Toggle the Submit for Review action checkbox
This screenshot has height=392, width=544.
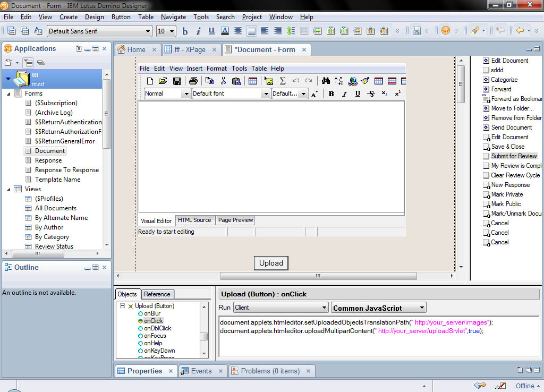pos(486,156)
